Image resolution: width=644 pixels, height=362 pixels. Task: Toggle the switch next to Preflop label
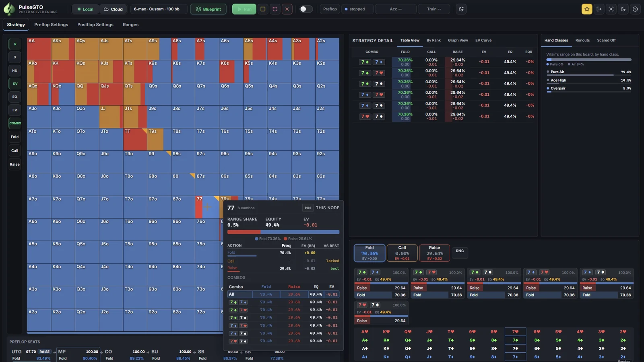(x=306, y=9)
